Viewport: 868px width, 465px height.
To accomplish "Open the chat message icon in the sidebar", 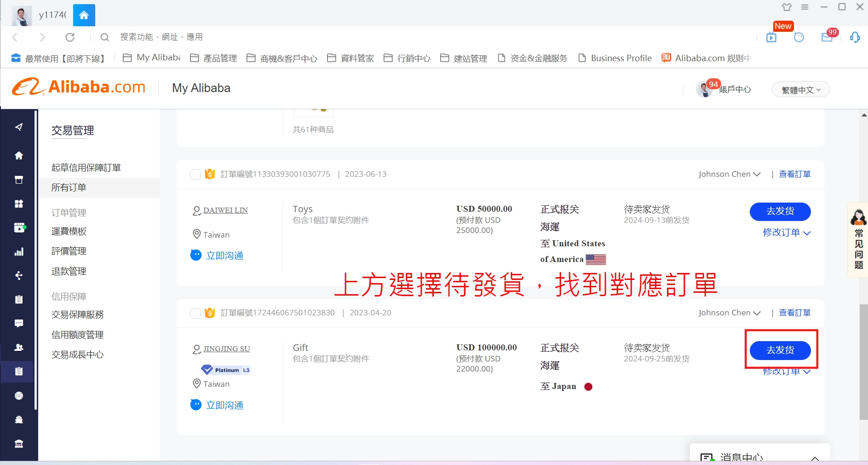I will 19,324.
